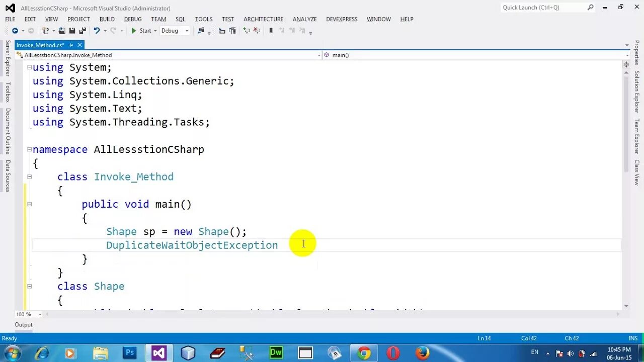Navigate backward with the blue arrow

[x=15, y=31]
